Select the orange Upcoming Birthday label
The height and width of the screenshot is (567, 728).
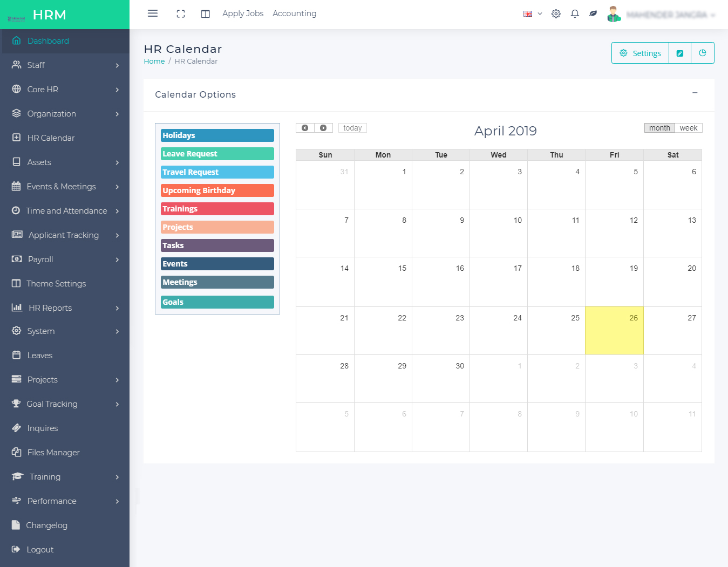pyautogui.click(x=217, y=190)
